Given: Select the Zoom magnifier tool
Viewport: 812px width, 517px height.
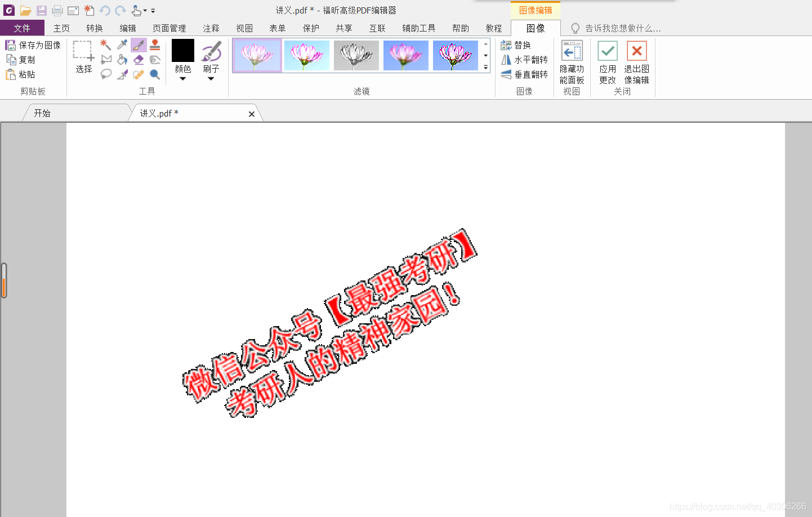Looking at the screenshot, I should [x=155, y=74].
